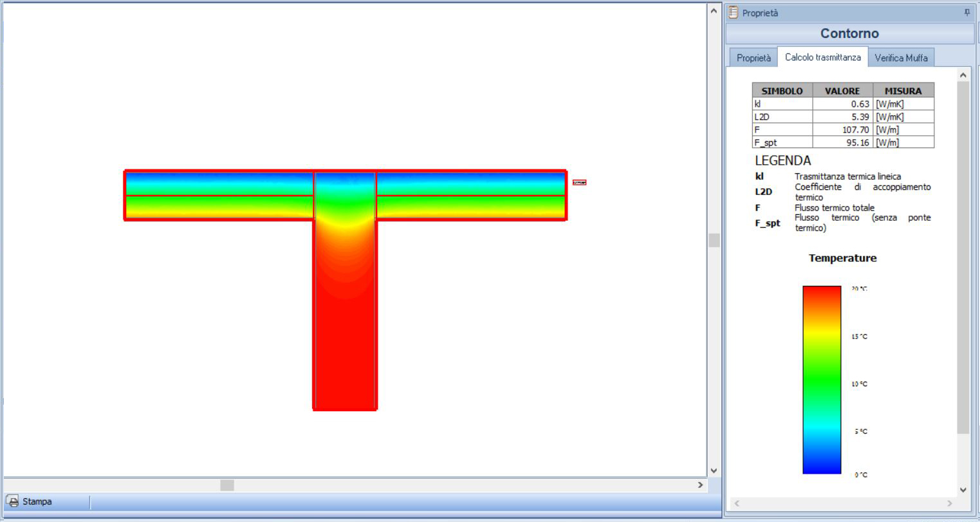Image resolution: width=980 pixels, height=522 pixels.
Task: Click canvas vertical scrollbar up arrow
Action: pos(714,11)
